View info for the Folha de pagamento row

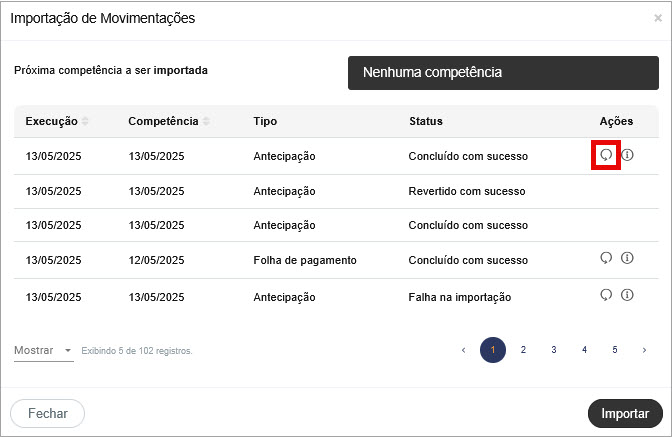[627, 258]
